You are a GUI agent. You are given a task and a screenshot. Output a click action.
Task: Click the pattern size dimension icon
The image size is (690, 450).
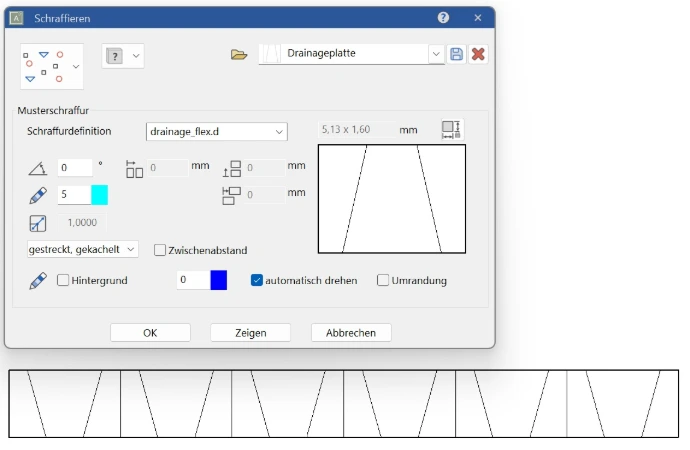point(451,130)
